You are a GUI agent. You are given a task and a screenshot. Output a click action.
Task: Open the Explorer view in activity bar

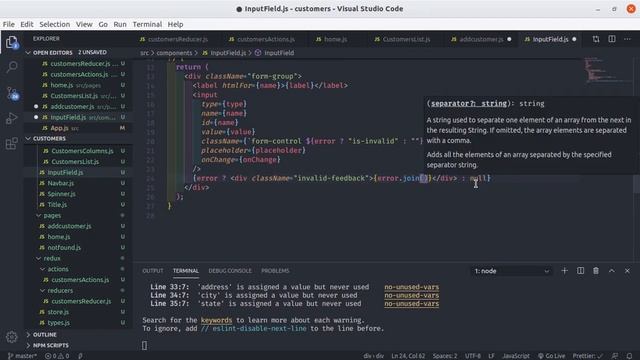coord(11,42)
